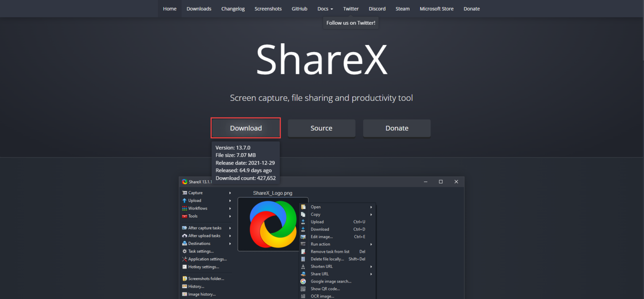The image size is (644, 299).
Task: Expand the Share URL submenu
Action: coord(320,273)
